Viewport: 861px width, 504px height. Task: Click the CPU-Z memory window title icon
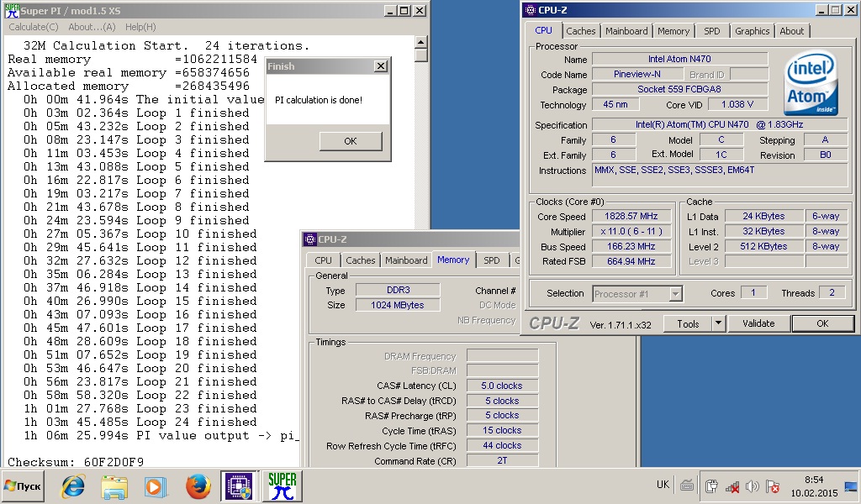[310, 239]
